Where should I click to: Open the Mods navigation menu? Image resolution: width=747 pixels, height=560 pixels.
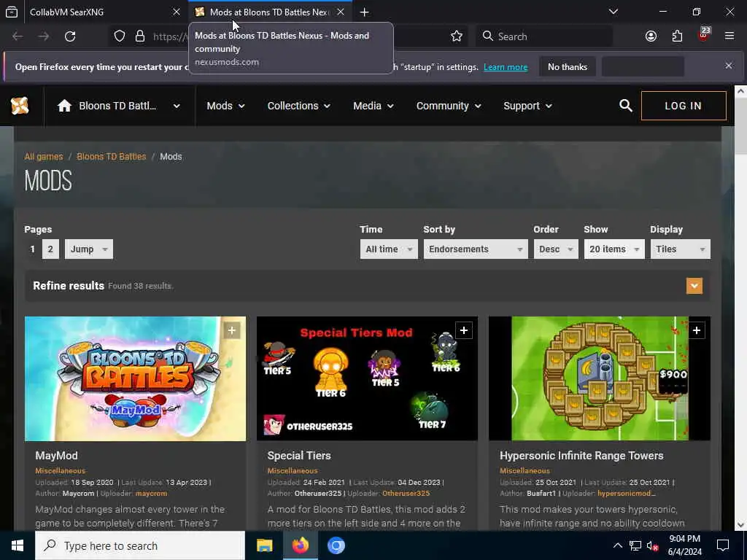click(x=225, y=106)
